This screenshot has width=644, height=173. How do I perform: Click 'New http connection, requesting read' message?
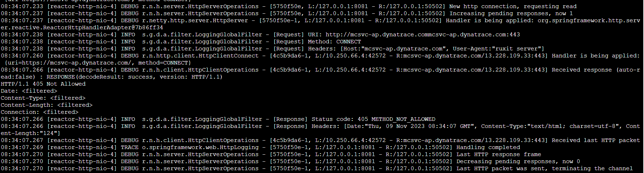[x=513, y=6]
